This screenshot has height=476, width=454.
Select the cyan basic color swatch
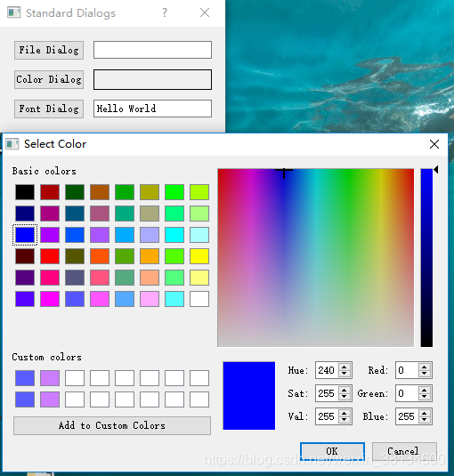(x=174, y=235)
